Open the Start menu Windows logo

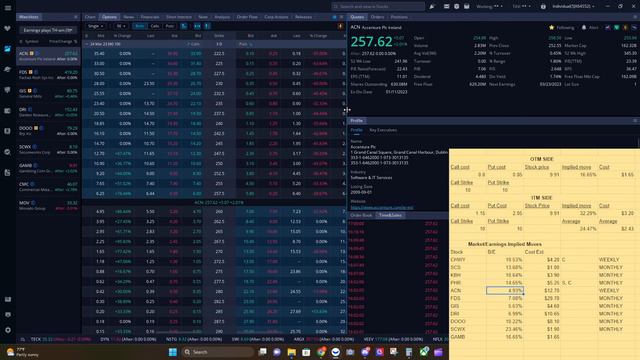point(173,352)
